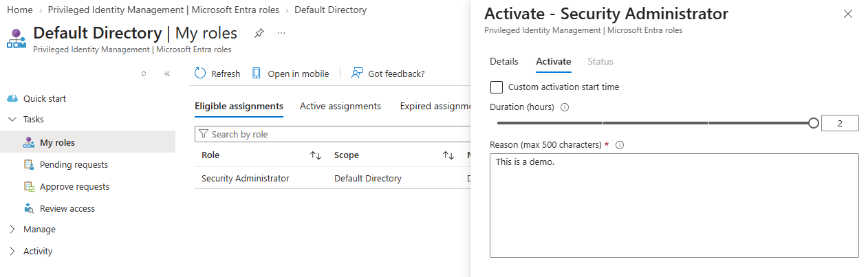Click the My roles sidebar icon
868x277 pixels.
coord(29,142)
